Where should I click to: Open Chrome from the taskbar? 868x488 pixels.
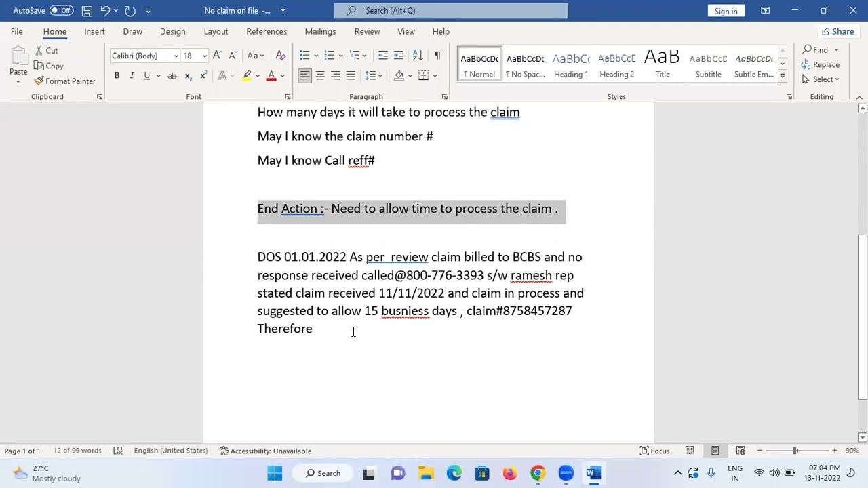click(537, 473)
